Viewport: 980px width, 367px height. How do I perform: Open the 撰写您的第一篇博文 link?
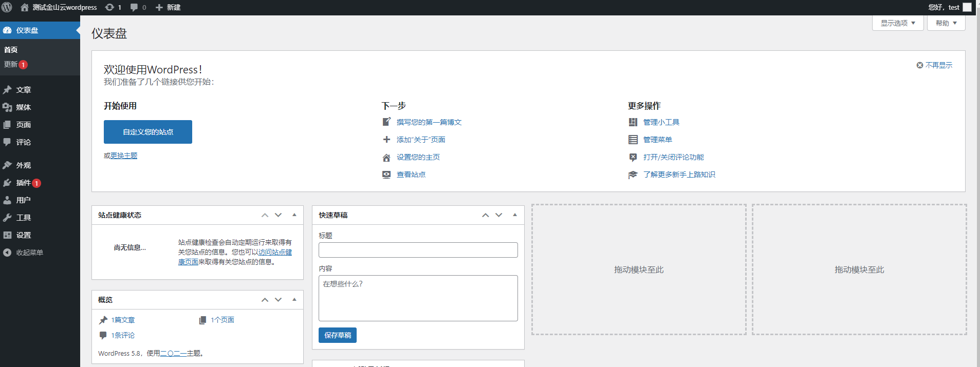coord(429,122)
